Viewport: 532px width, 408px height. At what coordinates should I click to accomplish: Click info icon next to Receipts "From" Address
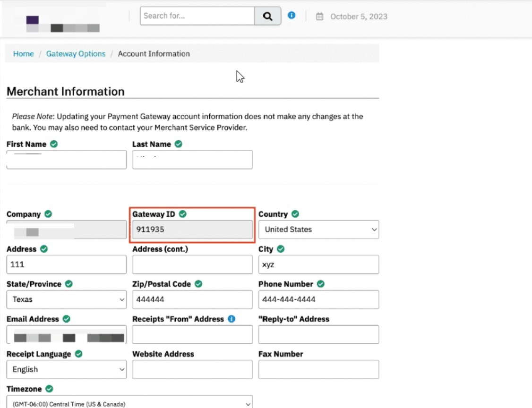point(232,319)
